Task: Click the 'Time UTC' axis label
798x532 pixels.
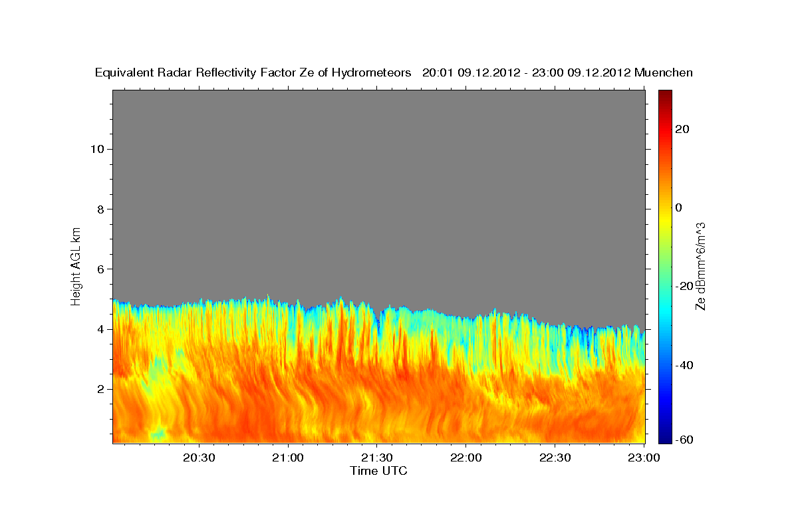Action: [x=378, y=471]
